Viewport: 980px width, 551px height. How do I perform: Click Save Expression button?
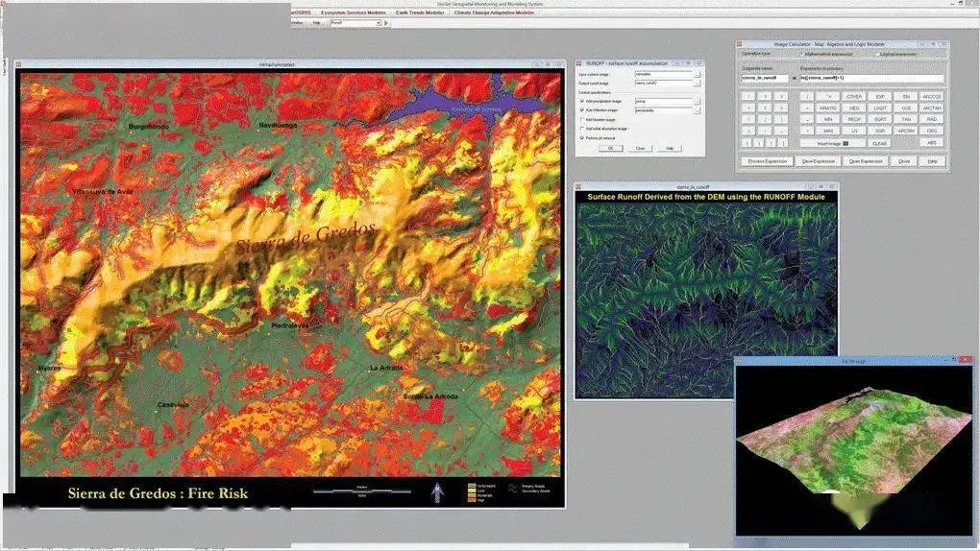point(819,161)
